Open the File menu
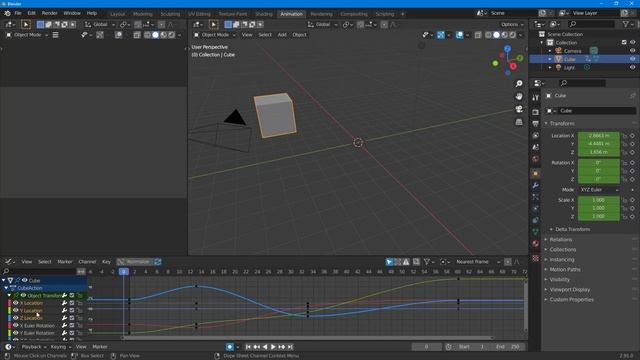The width and height of the screenshot is (640, 360). click(x=18, y=13)
